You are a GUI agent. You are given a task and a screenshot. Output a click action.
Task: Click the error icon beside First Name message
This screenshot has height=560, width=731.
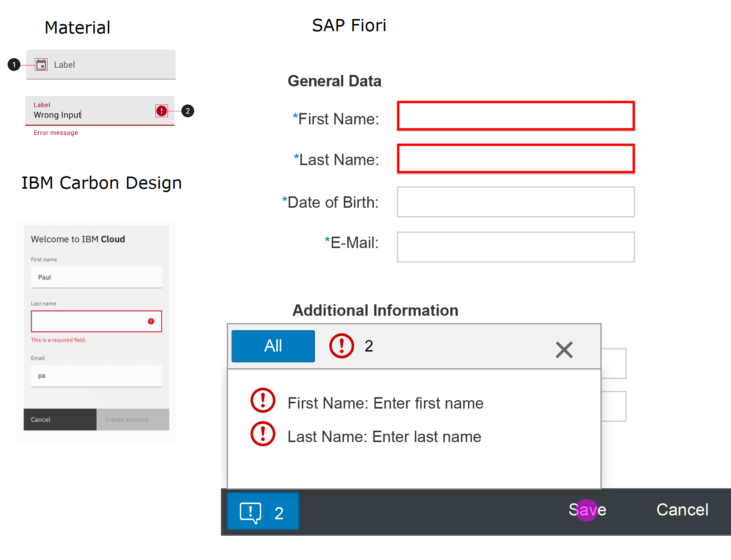coord(262,400)
